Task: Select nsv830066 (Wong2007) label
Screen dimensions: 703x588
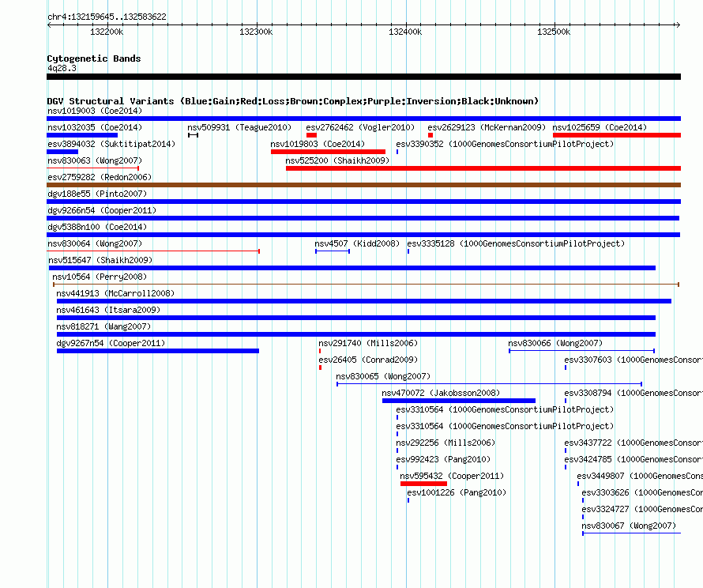Action: point(555,343)
